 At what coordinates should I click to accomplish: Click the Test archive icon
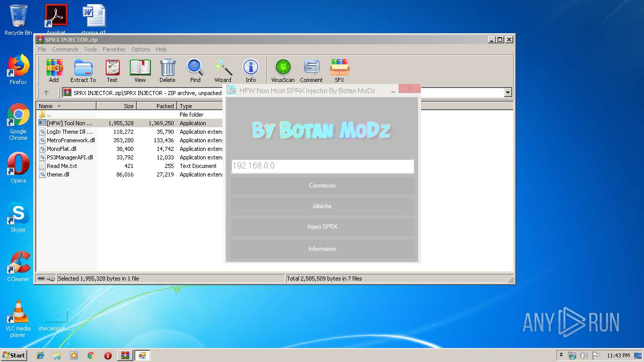click(x=112, y=70)
